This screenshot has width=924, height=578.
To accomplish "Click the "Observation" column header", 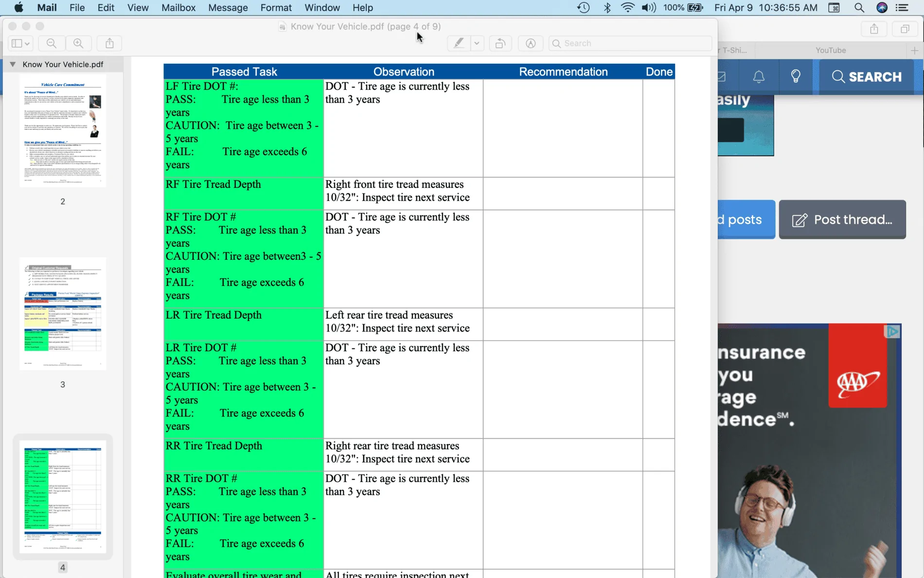I will click(404, 72).
